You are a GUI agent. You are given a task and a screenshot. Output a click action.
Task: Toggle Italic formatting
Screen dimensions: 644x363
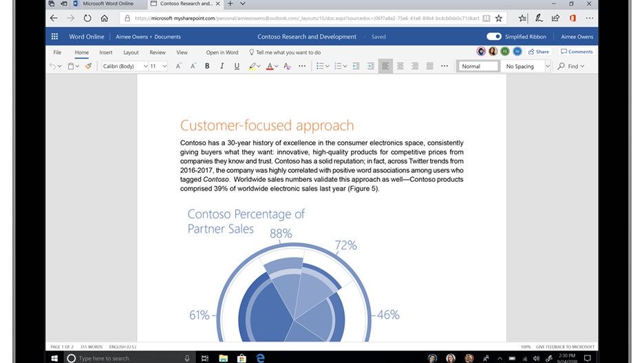222,66
